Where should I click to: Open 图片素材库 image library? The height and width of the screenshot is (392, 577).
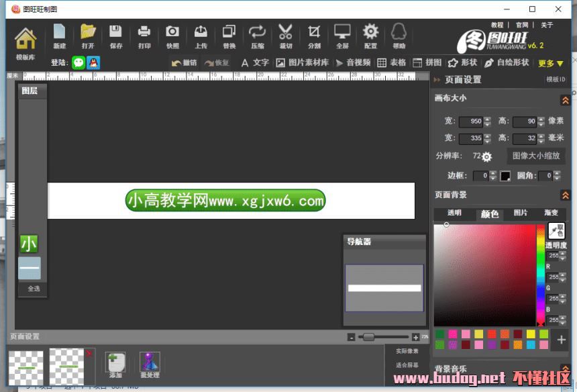click(x=303, y=63)
